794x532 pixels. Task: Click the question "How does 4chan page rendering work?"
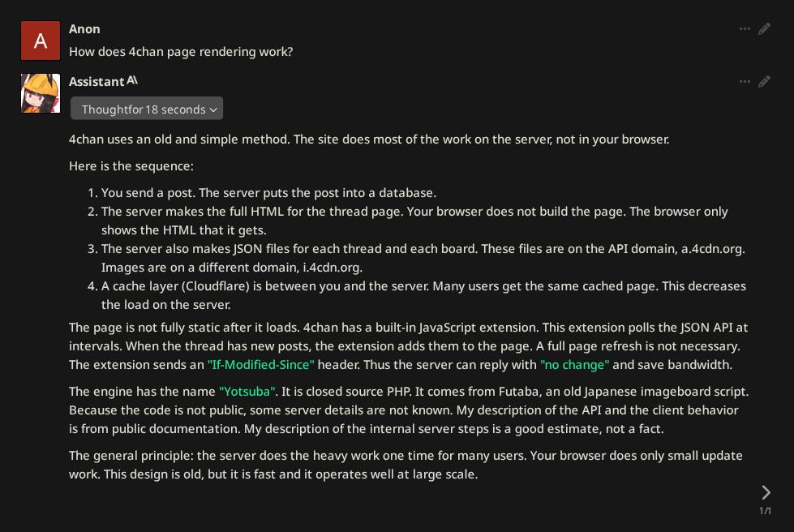tap(181, 52)
